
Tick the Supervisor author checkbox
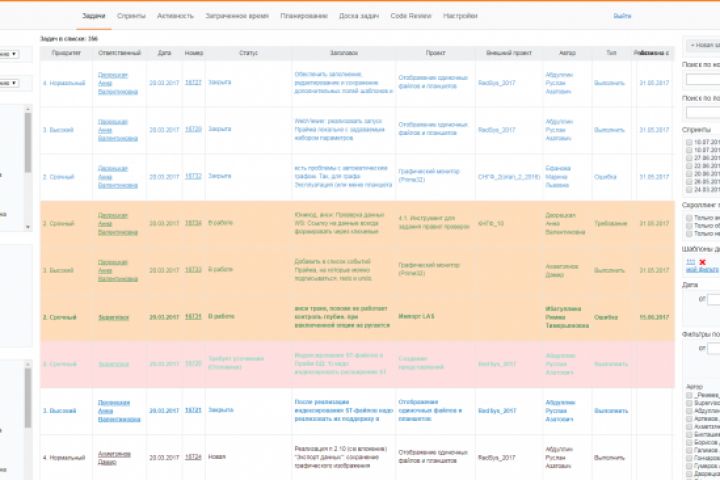[x=689, y=403]
